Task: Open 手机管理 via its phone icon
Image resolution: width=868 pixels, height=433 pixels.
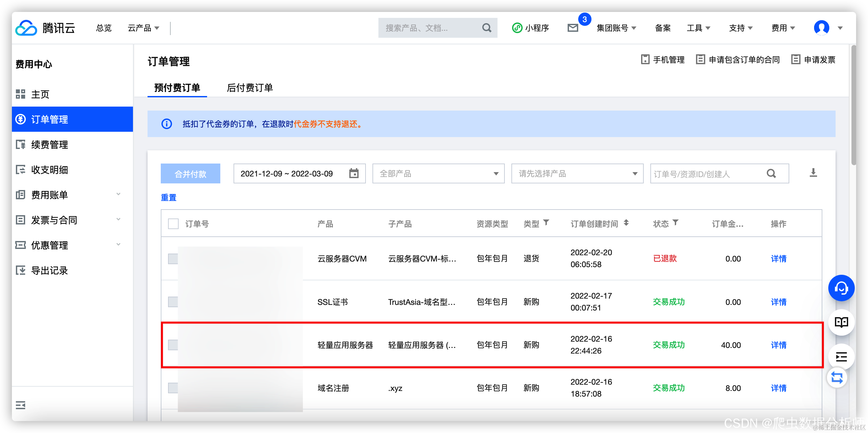Action: click(645, 59)
